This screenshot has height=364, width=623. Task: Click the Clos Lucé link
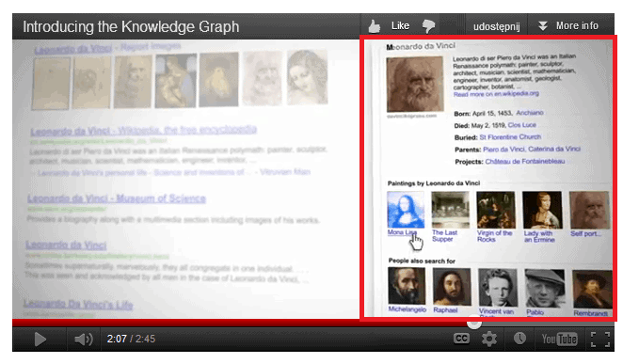tap(522, 125)
